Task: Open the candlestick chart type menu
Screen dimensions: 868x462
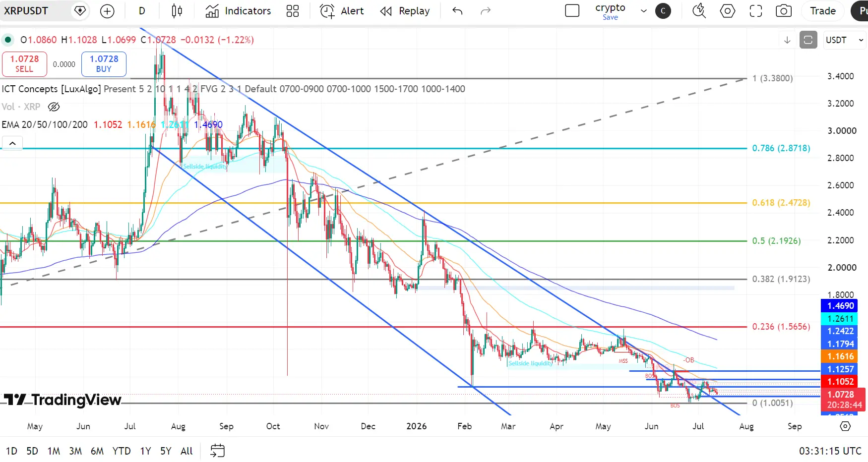Action: click(x=177, y=11)
